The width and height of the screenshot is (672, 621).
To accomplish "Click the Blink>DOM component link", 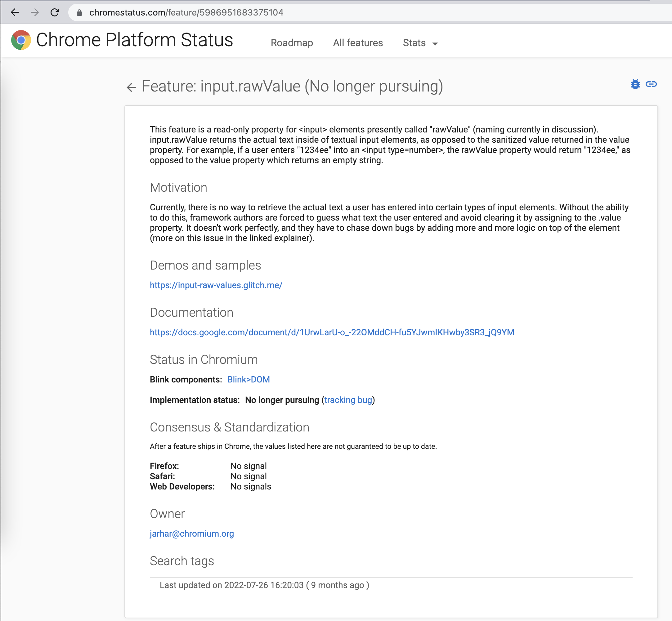I will [x=249, y=379].
